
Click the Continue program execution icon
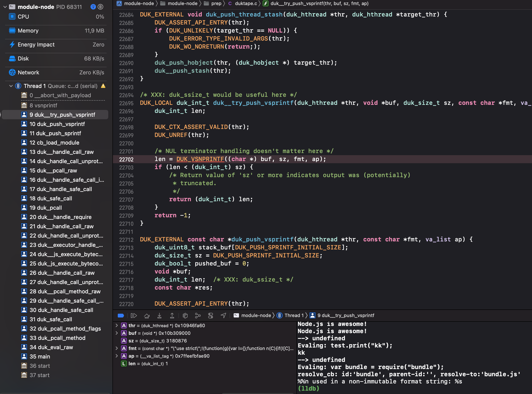pos(134,315)
